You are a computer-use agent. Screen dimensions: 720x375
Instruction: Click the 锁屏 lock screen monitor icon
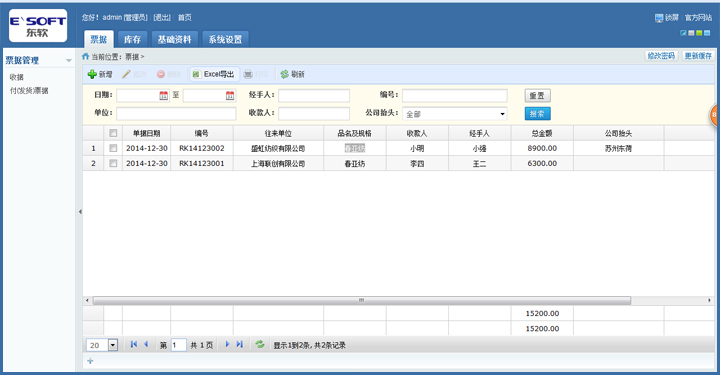659,18
